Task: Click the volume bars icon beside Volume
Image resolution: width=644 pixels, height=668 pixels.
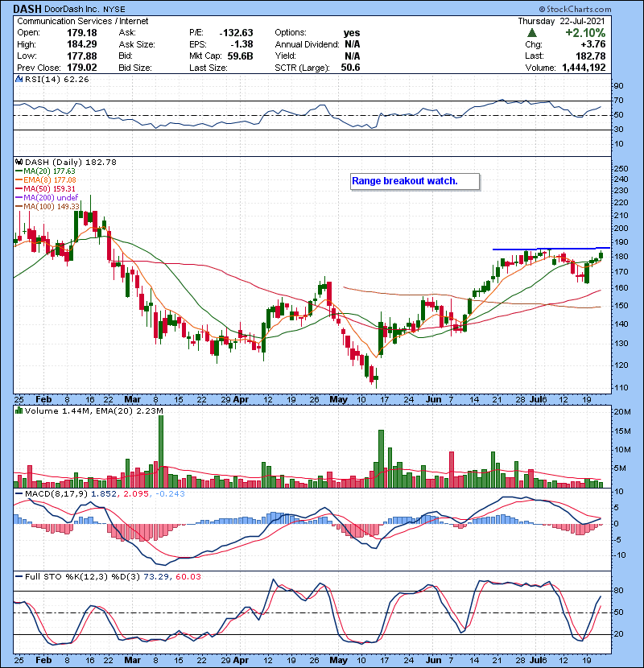Action: pos(19,410)
